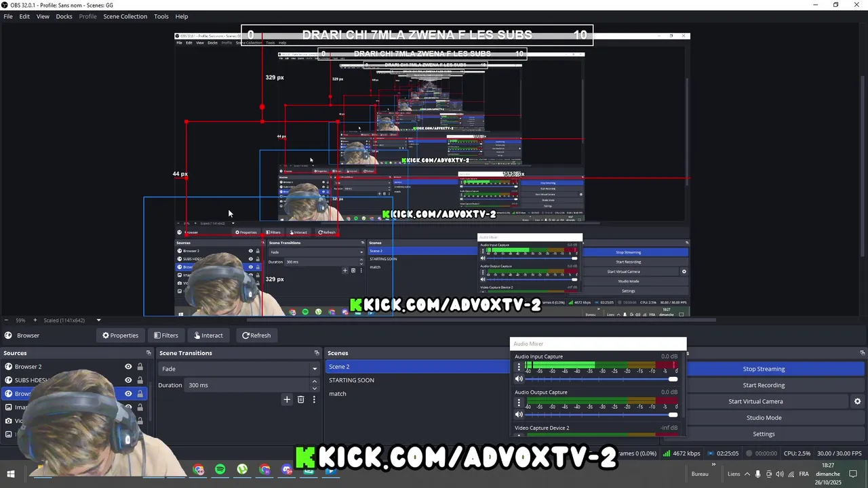Open the Tools menu
Screen dimensions: 868x488
(161, 16)
